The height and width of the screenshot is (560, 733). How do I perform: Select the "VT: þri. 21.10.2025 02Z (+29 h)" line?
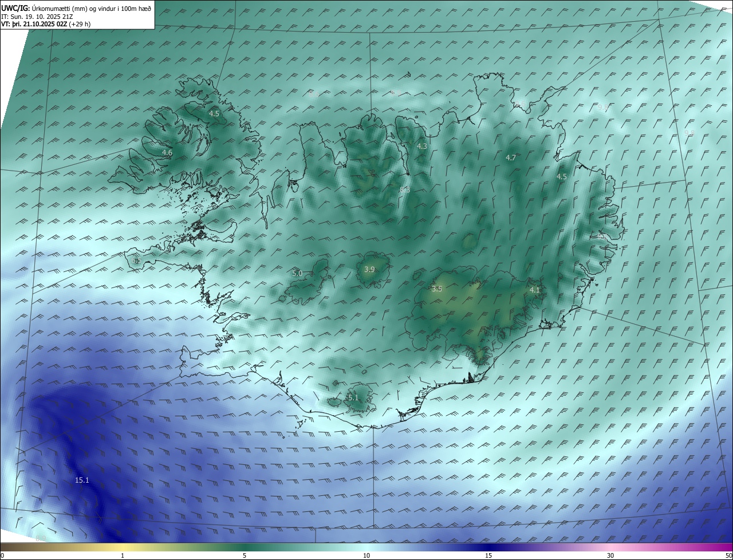click(46, 24)
